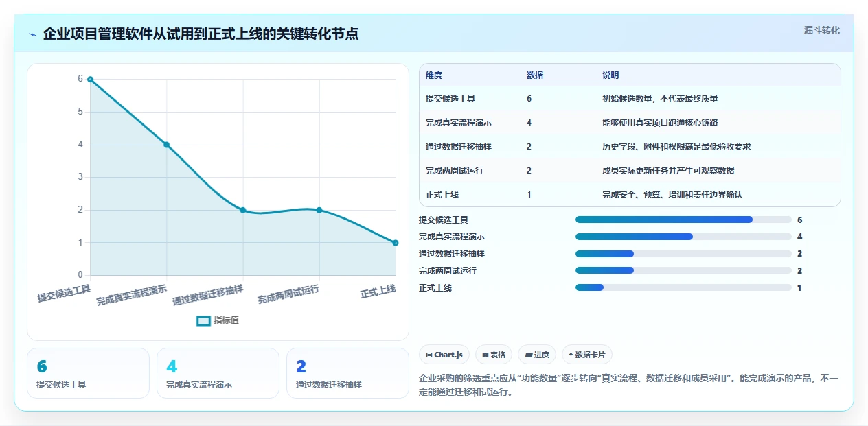Click the 说明 column header
The height and width of the screenshot is (426, 868).
pyautogui.click(x=610, y=75)
